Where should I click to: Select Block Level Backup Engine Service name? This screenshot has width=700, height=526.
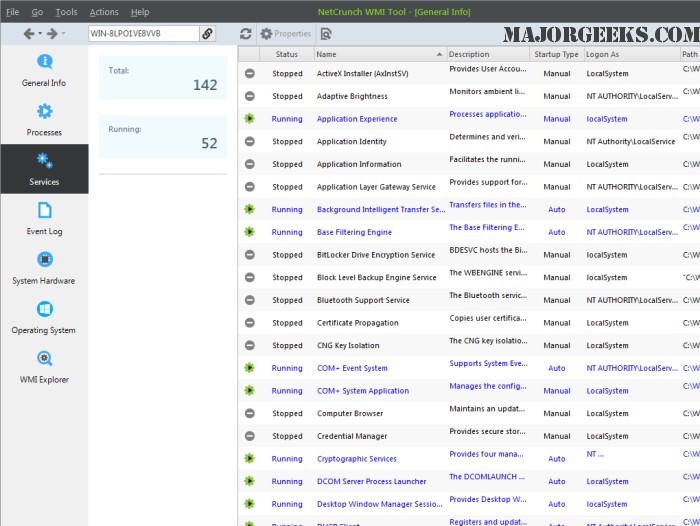coord(376,277)
